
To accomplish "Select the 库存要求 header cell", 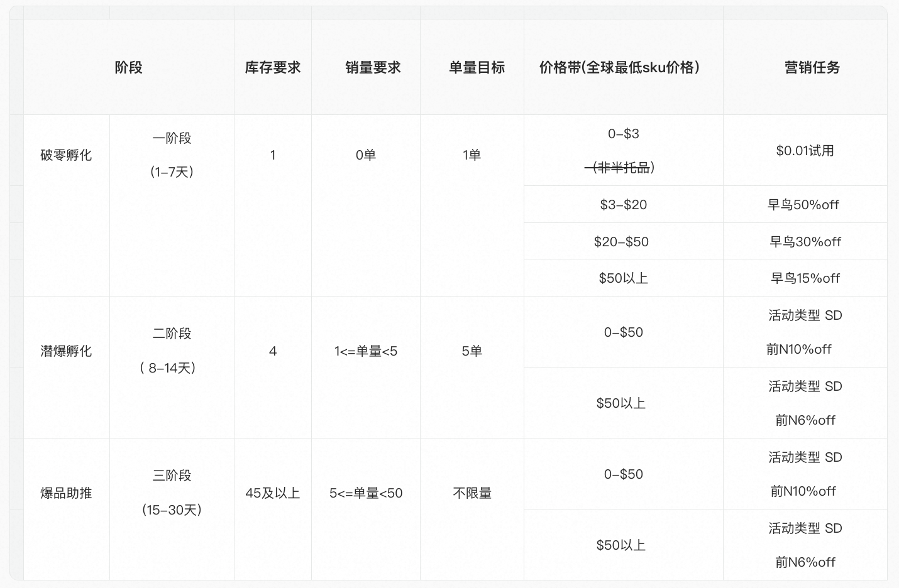I will (x=272, y=67).
